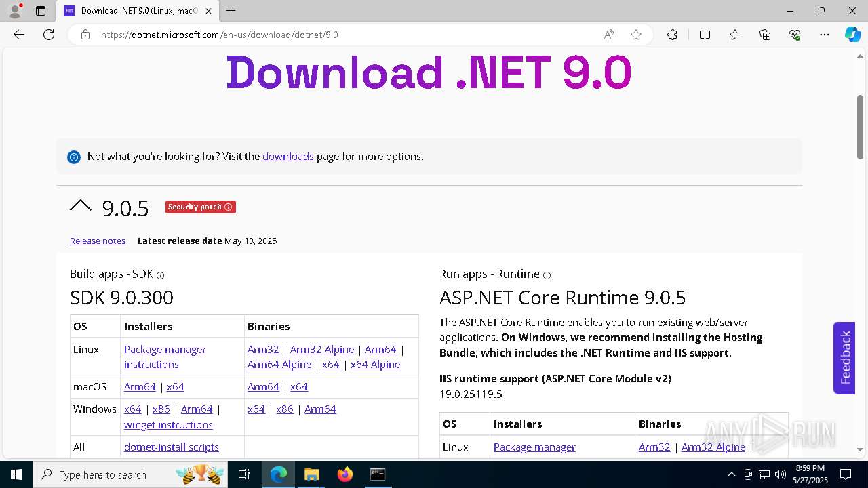Download Linux SDK Arm32 Alpine binary
This screenshot has width=868, height=488.
(x=322, y=350)
